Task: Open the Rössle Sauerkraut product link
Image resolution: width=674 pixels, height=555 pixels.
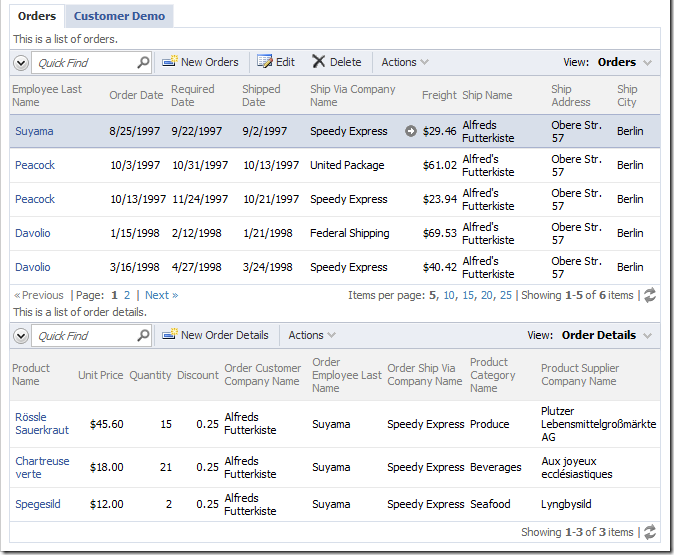Action: click(42, 423)
